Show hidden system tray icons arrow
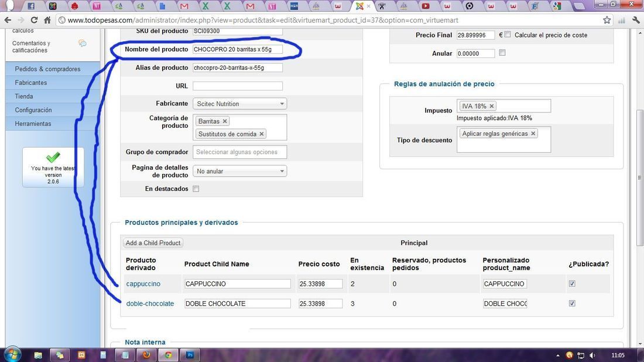The image size is (644, 362). pos(558,356)
